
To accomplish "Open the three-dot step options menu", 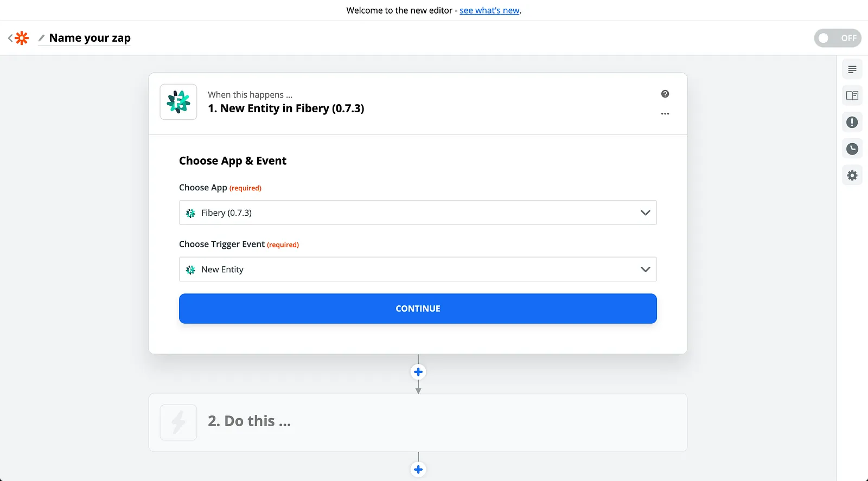I will [x=665, y=114].
